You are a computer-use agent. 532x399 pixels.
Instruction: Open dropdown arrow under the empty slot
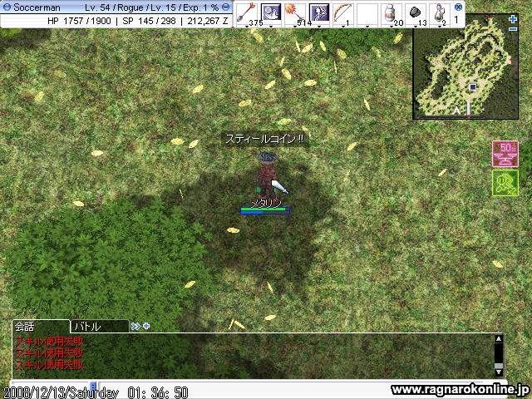coord(367,26)
